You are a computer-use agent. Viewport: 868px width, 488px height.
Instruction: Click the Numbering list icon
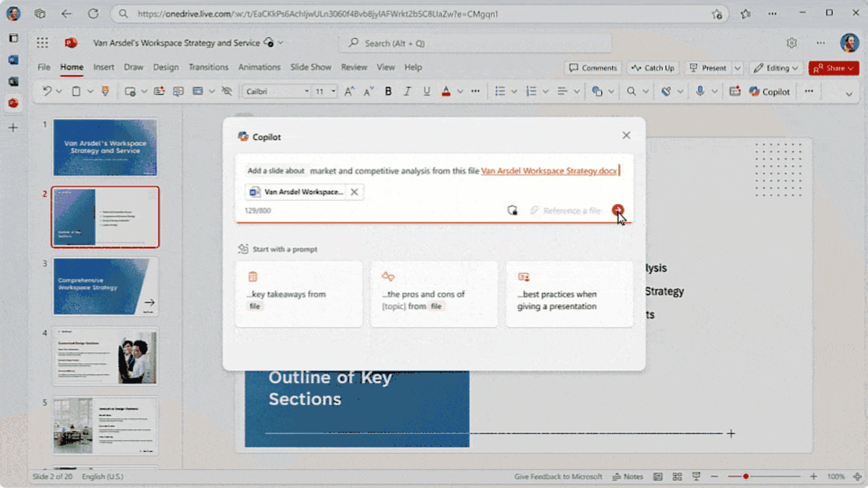point(531,91)
